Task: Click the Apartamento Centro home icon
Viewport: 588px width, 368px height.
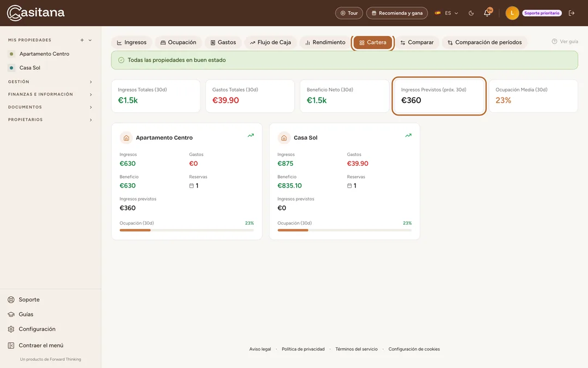Action: [126, 138]
